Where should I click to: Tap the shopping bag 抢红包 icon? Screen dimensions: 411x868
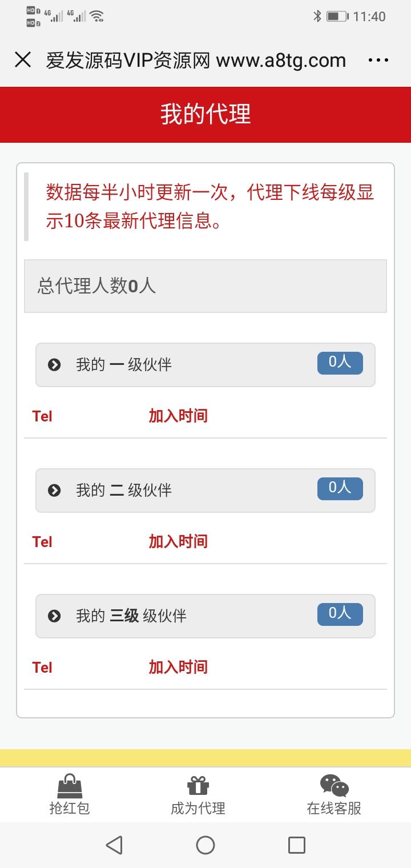click(70, 786)
